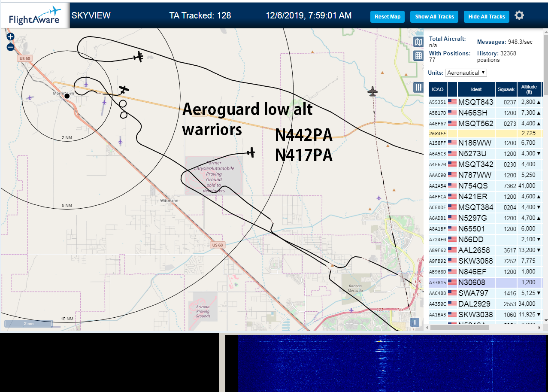Click the TA Tracked: 128 text
Viewport: 548px width, 392px height.
click(200, 15)
